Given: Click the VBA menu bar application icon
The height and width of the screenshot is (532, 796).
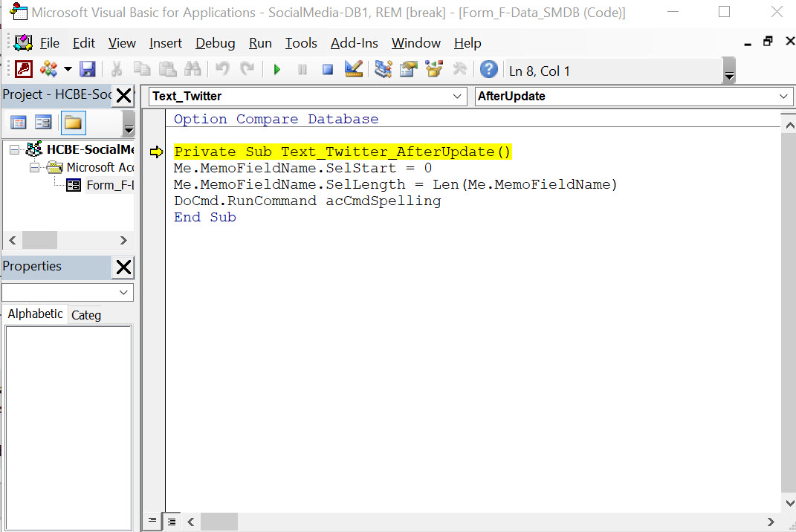Looking at the screenshot, I should (23, 43).
